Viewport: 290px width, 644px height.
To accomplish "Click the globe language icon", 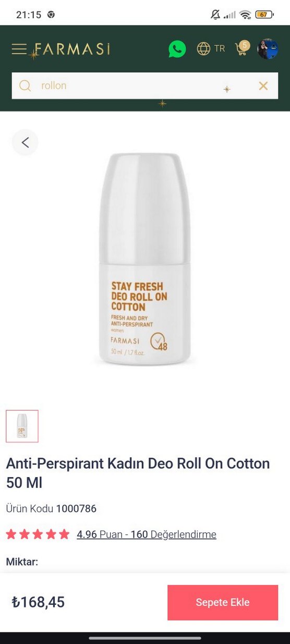I will pyautogui.click(x=203, y=49).
